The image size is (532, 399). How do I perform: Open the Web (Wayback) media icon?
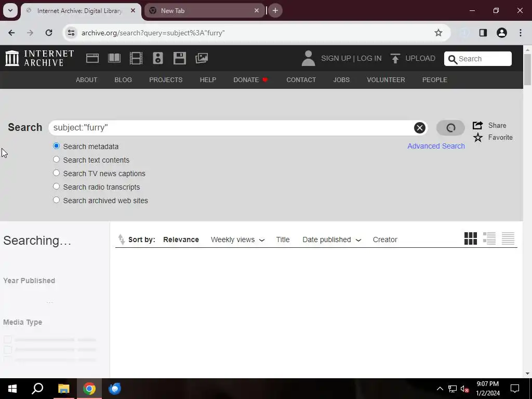pos(92,58)
